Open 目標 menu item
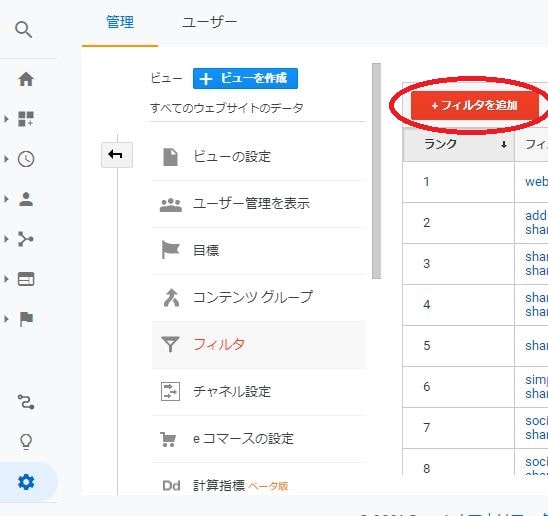This screenshot has height=516, width=548. (259, 251)
